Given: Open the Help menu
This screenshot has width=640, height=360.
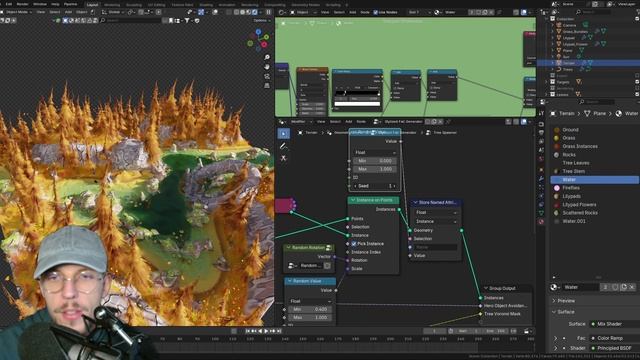Looking at the screenshot, I should click(x=55, y=4).
